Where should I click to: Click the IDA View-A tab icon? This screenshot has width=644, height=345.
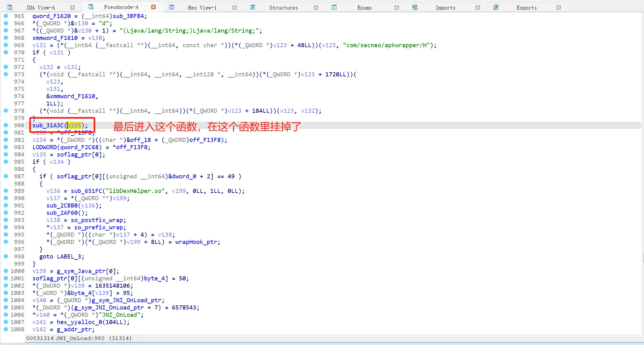point(10,7)
